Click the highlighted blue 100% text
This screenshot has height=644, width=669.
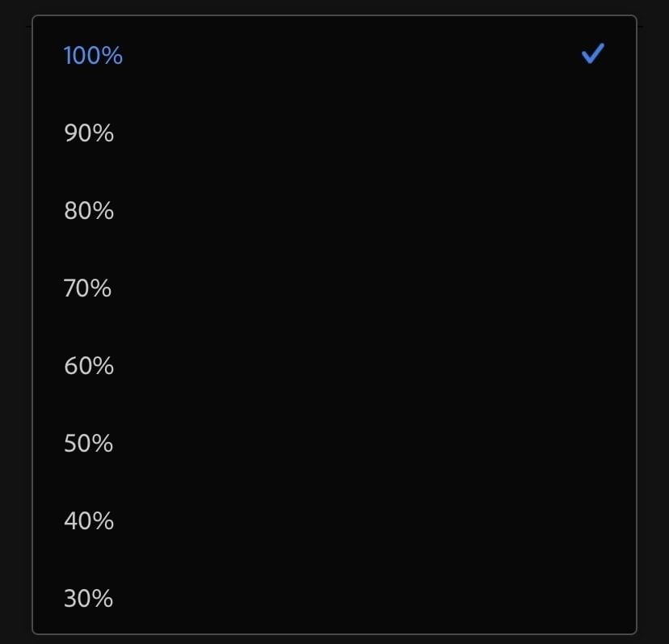click(x=93, y=56)
